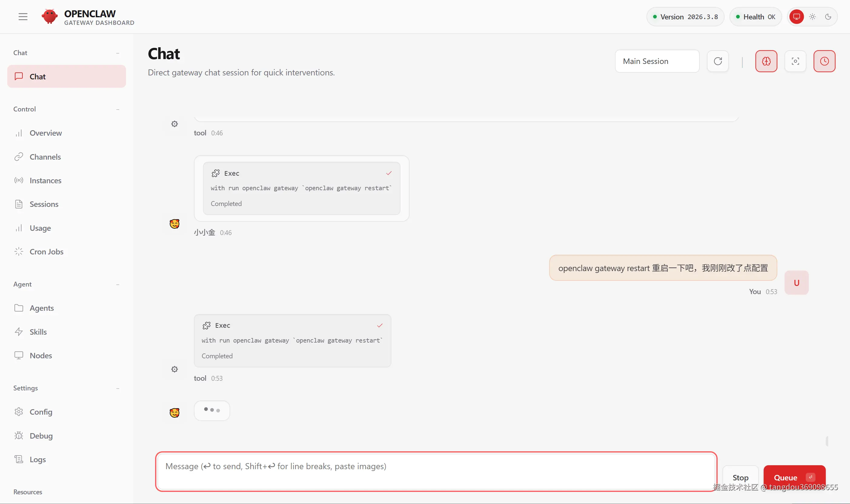
Task: Collapse the Settings sidebar section
Action: click(x=118, y=388)
